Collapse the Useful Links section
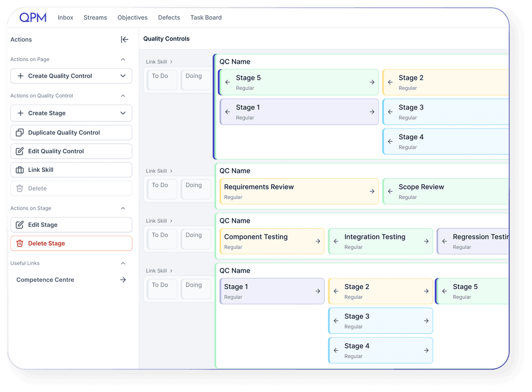 point(123,263)
